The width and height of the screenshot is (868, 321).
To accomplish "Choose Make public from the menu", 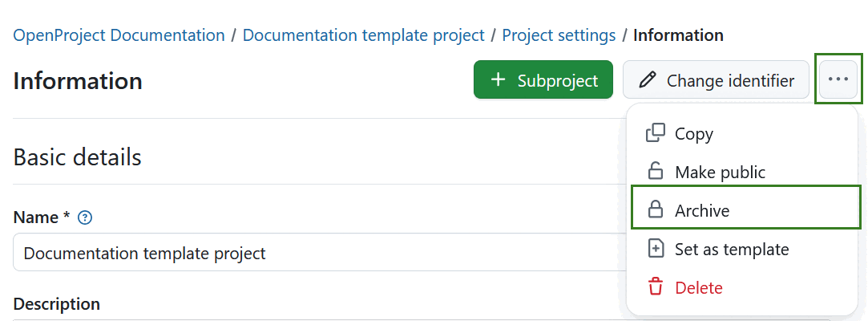I will (x=720, y=173).
